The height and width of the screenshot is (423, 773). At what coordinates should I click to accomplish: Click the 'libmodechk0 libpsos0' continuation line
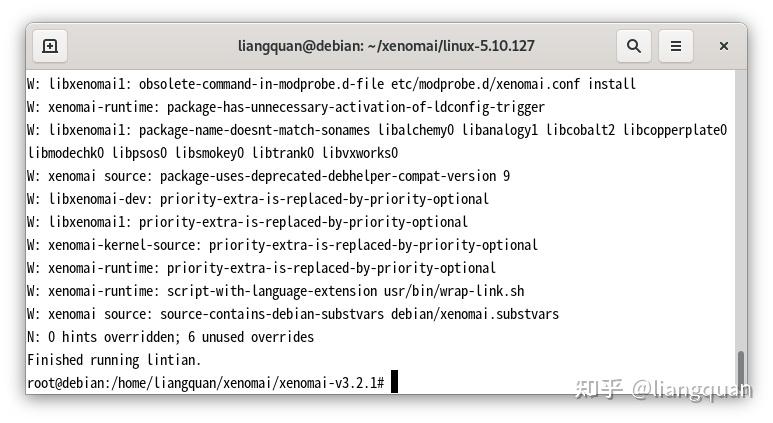point(213,153)
